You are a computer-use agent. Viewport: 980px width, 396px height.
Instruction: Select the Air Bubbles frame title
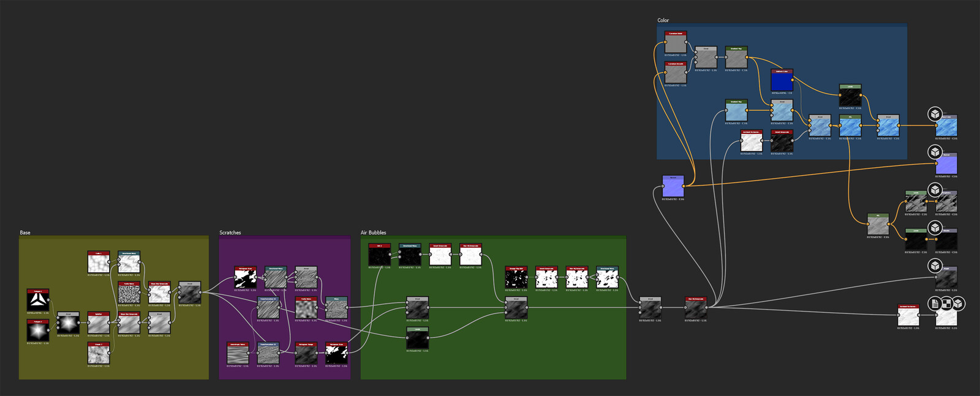374,233
